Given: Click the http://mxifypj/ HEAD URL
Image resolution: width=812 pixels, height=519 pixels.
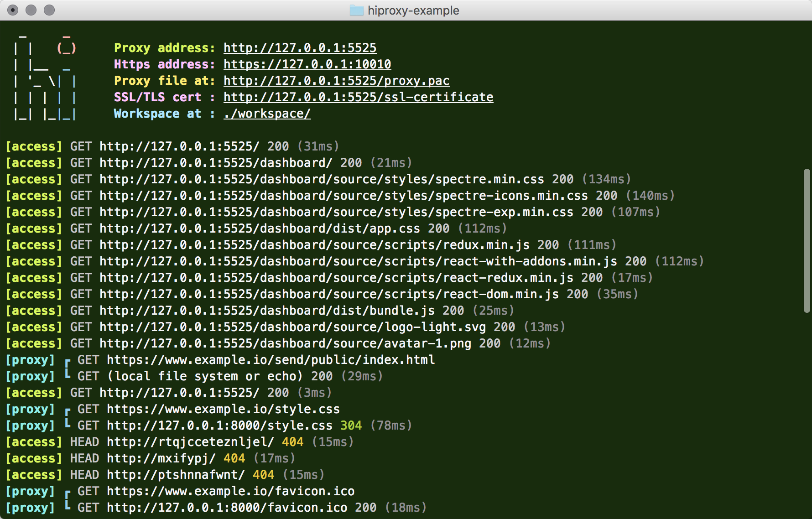Looking at the screenshot, I should (x=161, y=458).
